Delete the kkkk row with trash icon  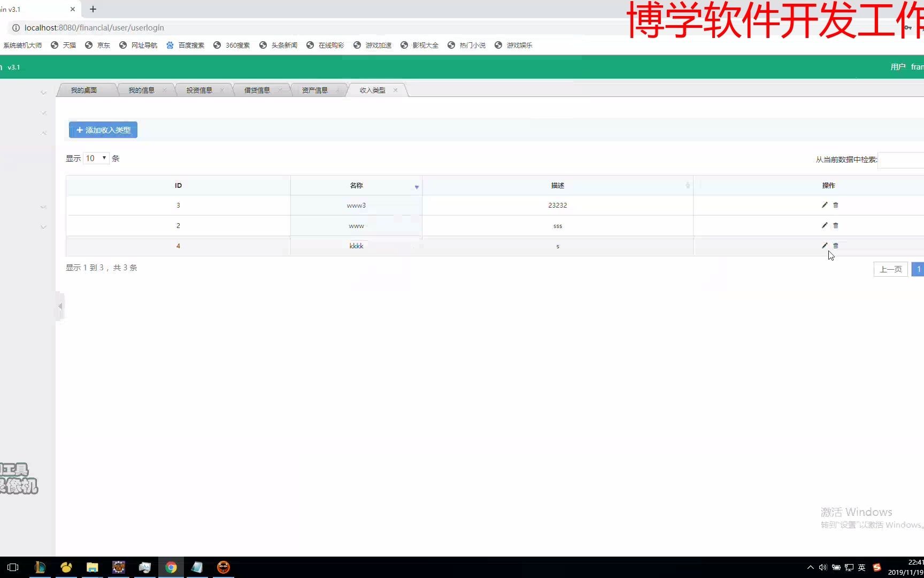point(836,246)
